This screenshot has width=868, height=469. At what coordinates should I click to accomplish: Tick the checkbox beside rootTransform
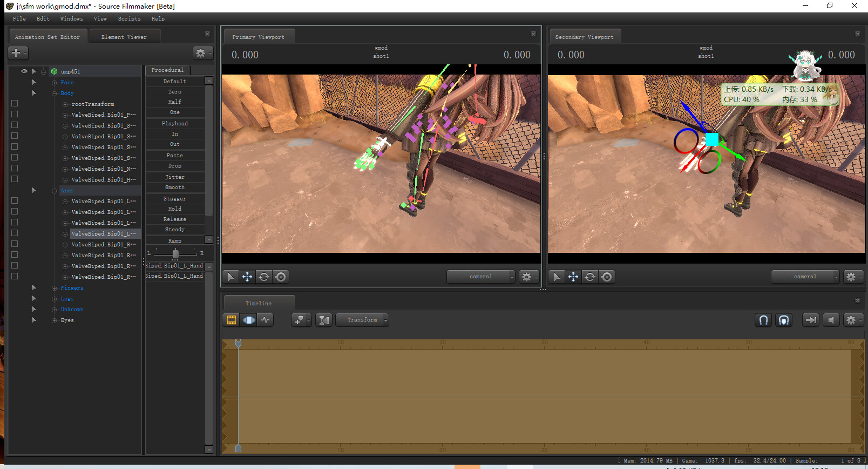click(x=15, y=103)
